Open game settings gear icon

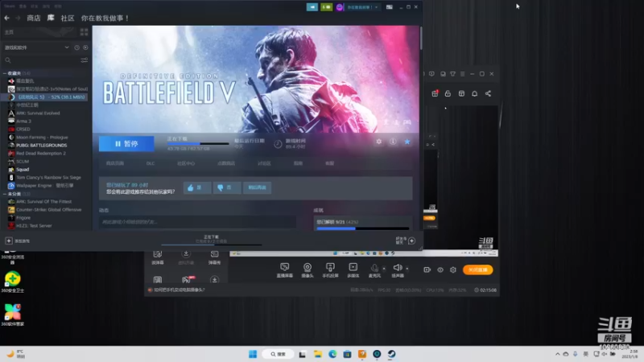click(378, 142)
